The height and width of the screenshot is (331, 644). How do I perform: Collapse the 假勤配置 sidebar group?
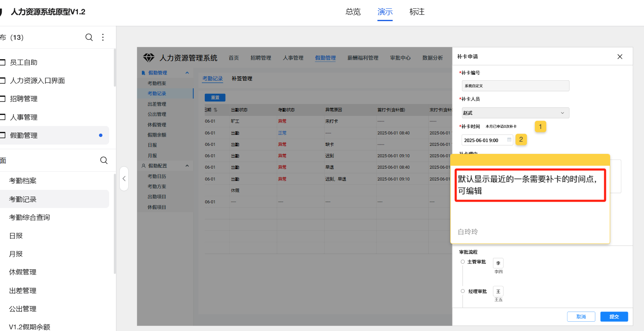point(187,166)
